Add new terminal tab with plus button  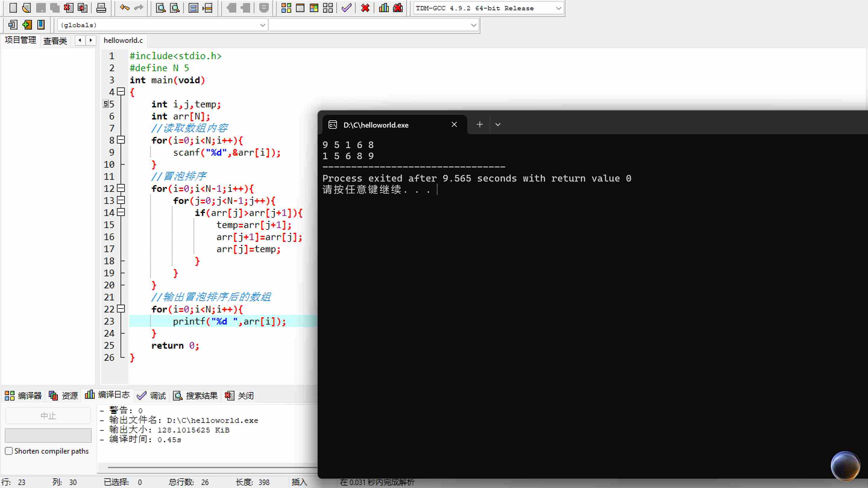480,125
